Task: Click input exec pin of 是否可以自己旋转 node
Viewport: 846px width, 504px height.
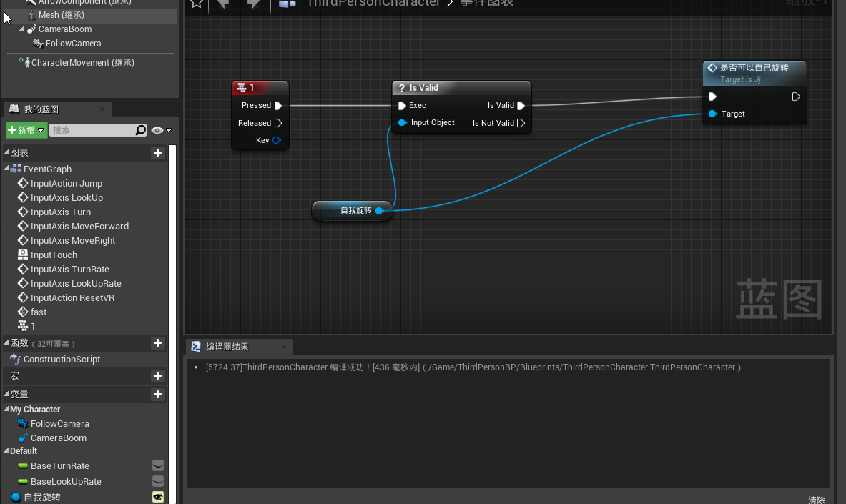Action: click(x=713, y=97)
